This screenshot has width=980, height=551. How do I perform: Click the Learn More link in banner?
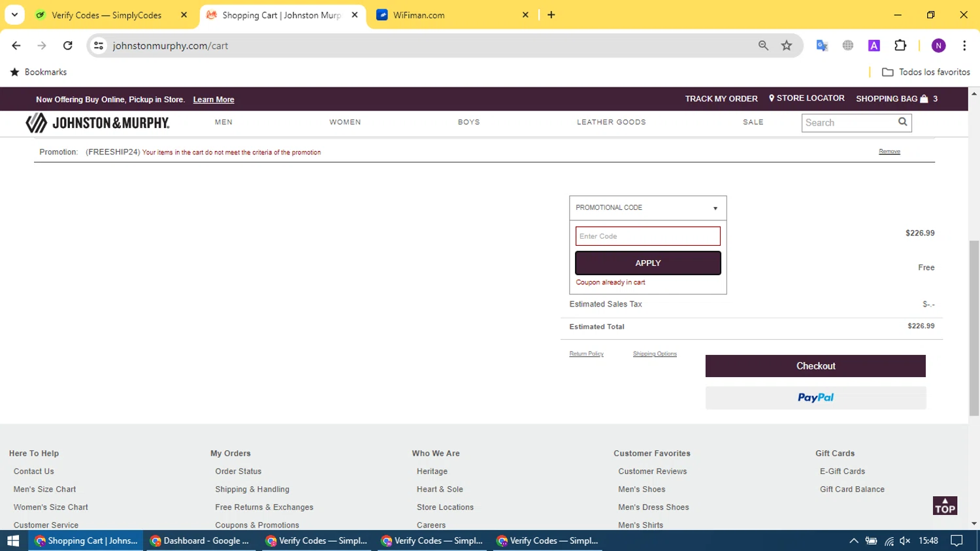[x=214, y=99]
